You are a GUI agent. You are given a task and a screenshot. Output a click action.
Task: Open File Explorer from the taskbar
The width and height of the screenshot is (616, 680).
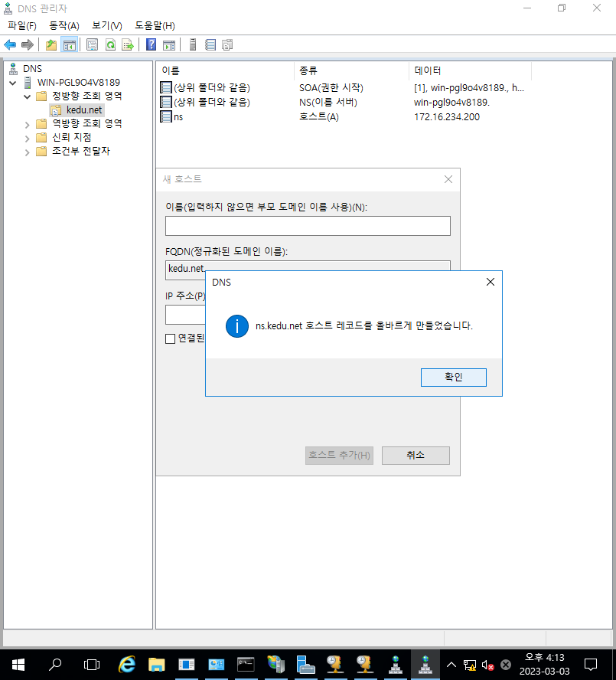[x=157, y=665]
